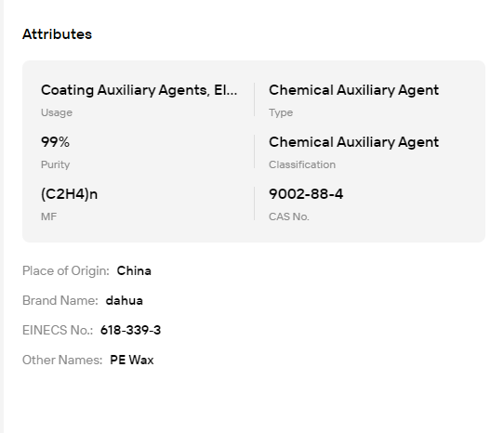The width and height of the screenshot is (504, 433).
Task: Click the Other Names label
Action: [62, 360]
